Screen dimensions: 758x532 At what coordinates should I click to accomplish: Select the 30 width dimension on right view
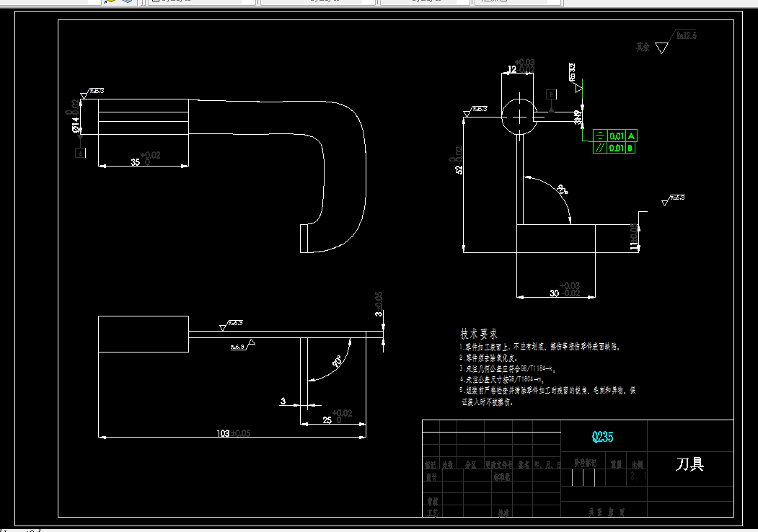(565, 290)
